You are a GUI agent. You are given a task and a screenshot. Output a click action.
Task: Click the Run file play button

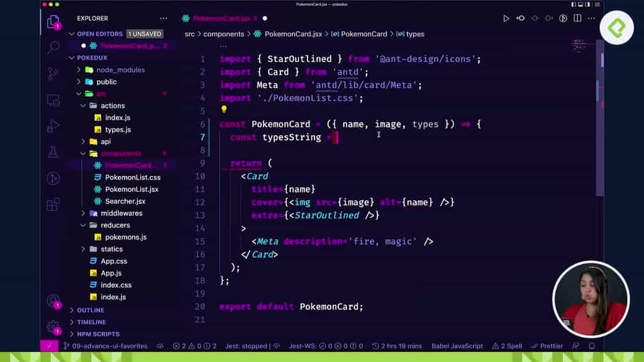click(507, 19)
